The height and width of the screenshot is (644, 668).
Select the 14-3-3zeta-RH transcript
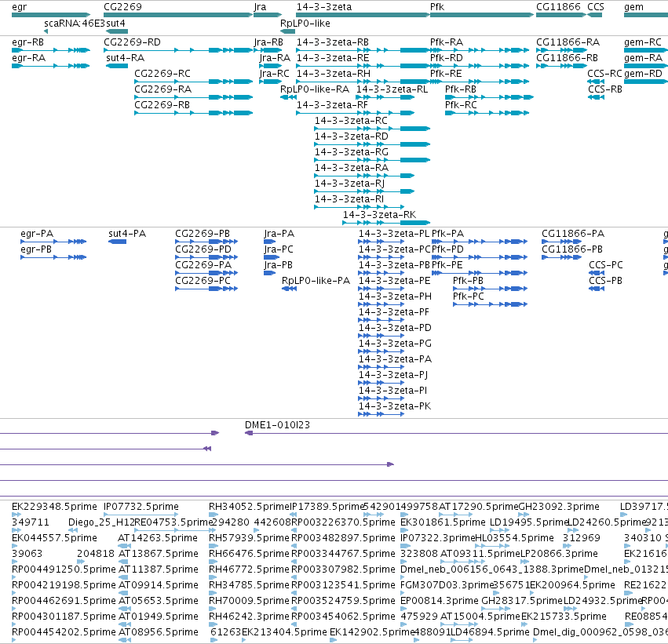pos(363,82)
